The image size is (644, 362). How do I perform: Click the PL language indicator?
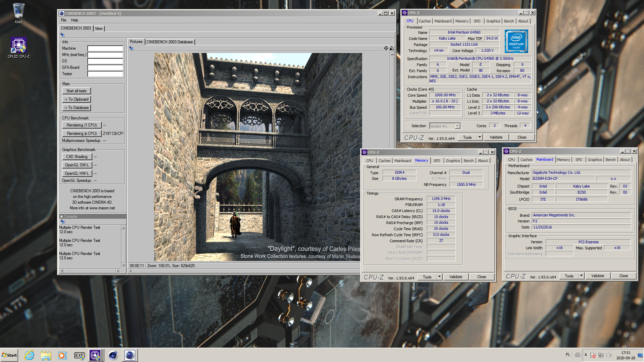click(568, 355)
